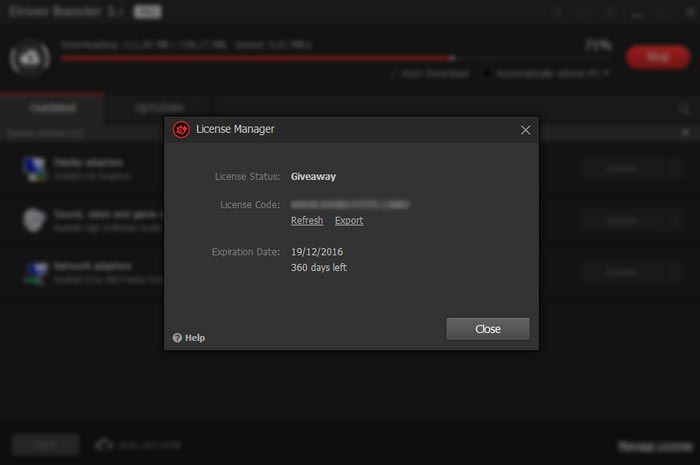Image resolution: width=700 pixels, height=465 pixels.
Task: Switch to the UpToDate tab
Action: click(159, 107)
